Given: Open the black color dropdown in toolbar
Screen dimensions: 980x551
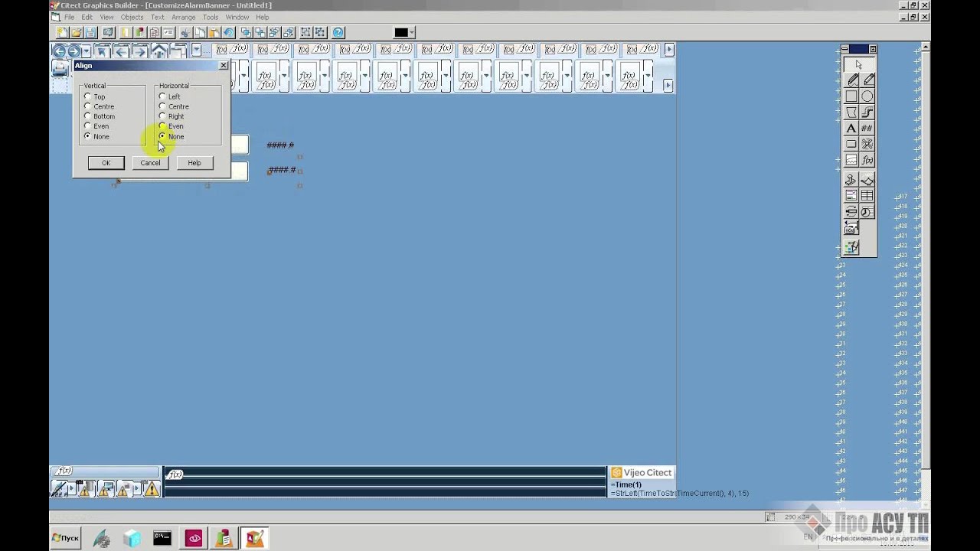Looking at the screenshot, I should point(412,32).
